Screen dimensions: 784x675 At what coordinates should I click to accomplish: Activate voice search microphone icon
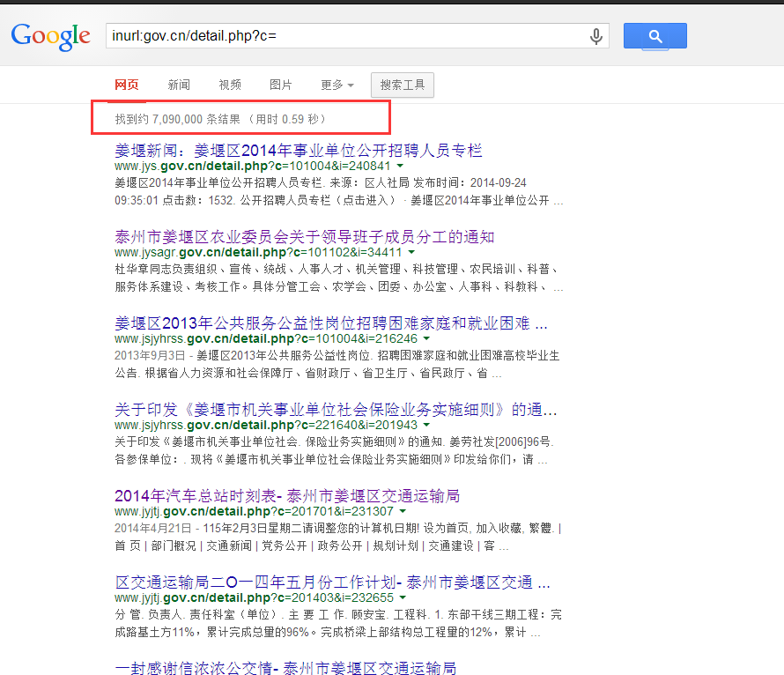coord(596,36)
